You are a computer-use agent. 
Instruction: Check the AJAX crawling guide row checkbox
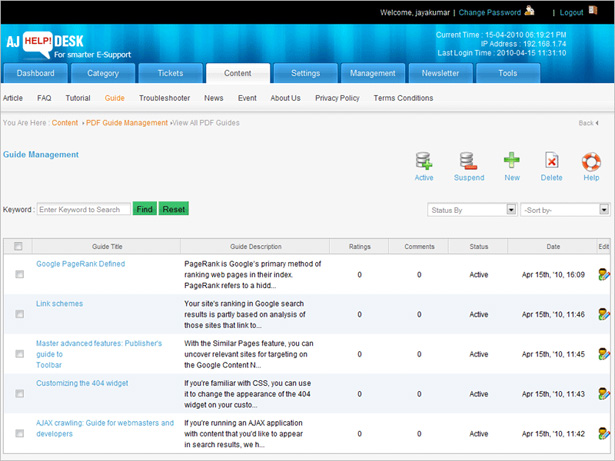20,433
